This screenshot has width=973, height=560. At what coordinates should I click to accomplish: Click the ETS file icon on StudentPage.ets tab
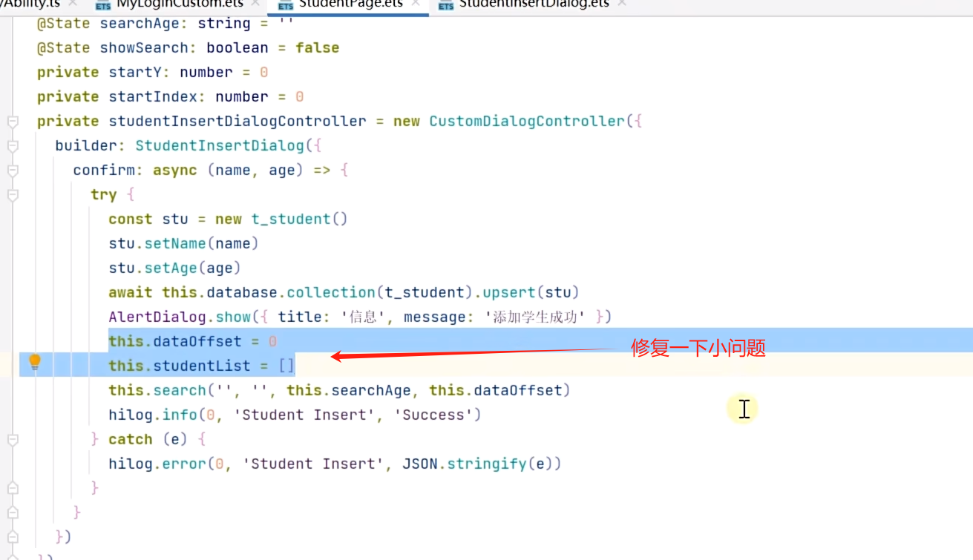[x=285, y=4]
